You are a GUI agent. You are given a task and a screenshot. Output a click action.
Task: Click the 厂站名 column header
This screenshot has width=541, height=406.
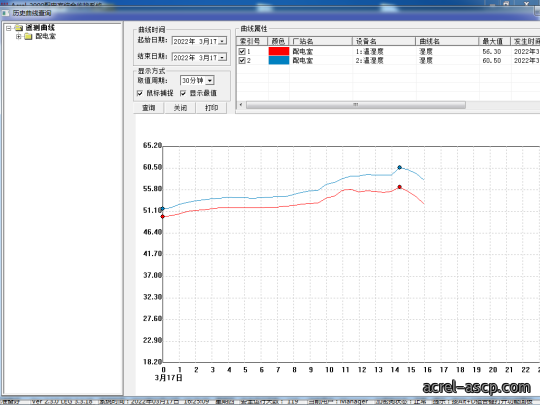point(321,41)
